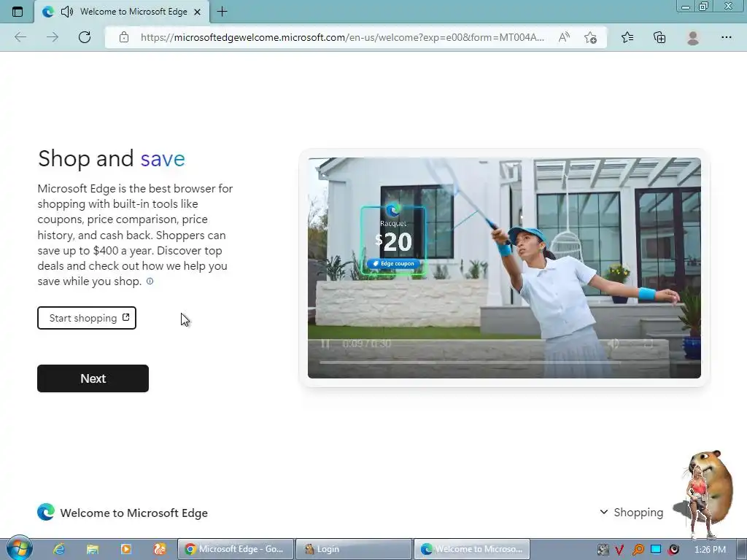Close the Welcome to Microsoft Edge tab
Viewport: 747px width, 560px height.
197,12
